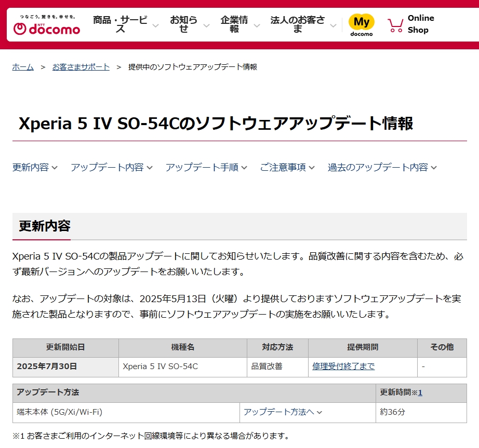Image resolution: width=479 pixels, height=448 pixels.
Task: Click chevron after アップデート方法へ
Action: pyautogui.click(x=320, y=412)
